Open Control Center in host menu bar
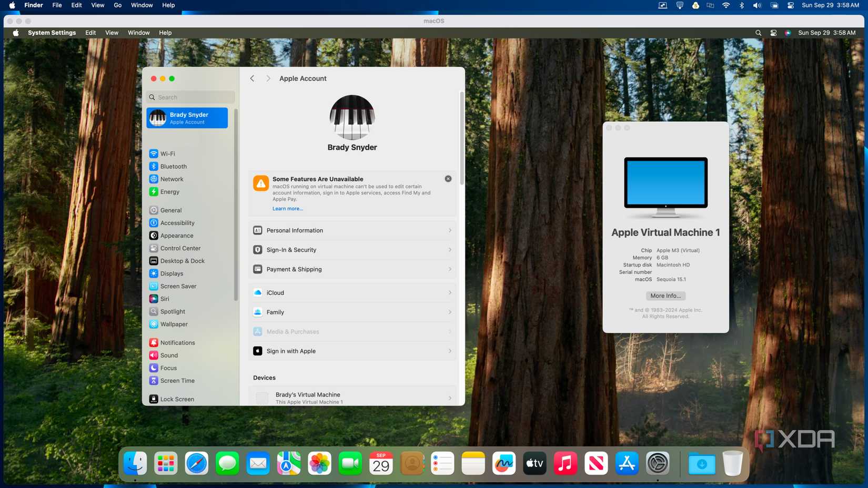 [x=790, y=5]
